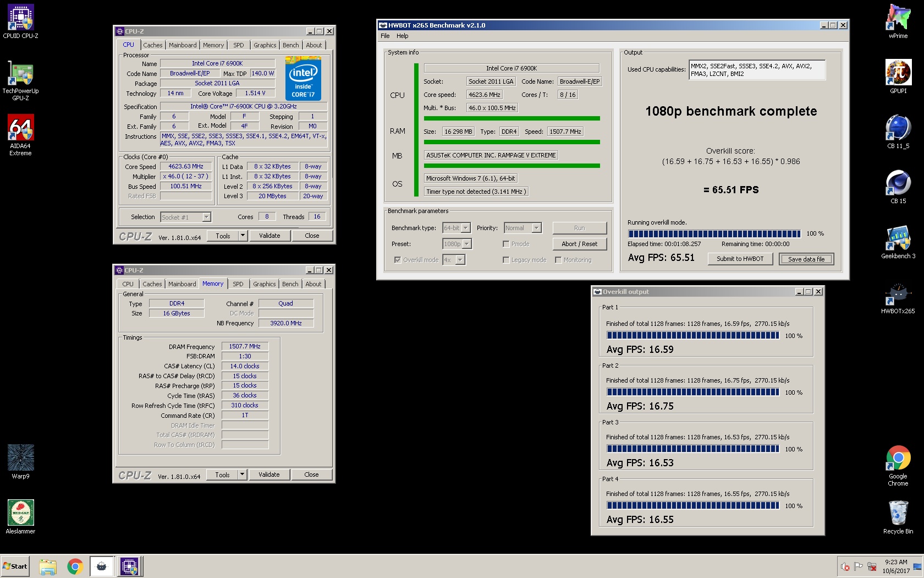This screenshot has width=924, height=578.
Task: Click Close button in bottom CPU-Z window
Action: [x=311, y=475]
